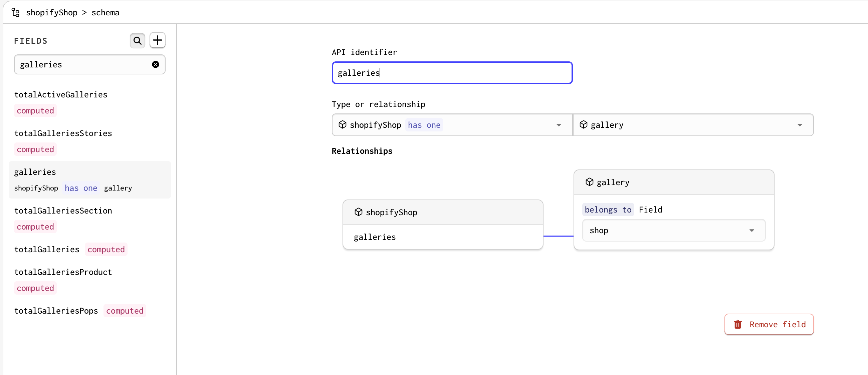The width and height of the screenshot is (868, 375).
Task: Open the shopifyShop has one relationship dropdown
Action: (452, 125)
